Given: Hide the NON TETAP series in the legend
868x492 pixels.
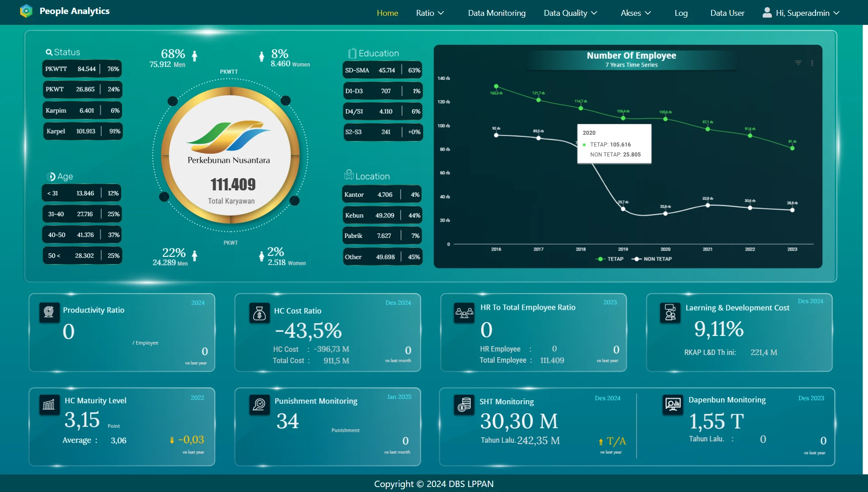Looking at the screenshot, I should pyautogui.click(x=651, y=259).
